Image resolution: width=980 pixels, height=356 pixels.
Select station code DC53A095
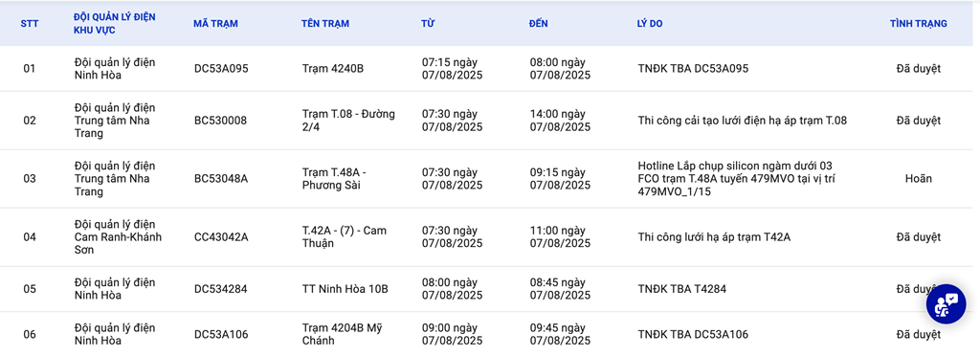(x=221, y=69)
